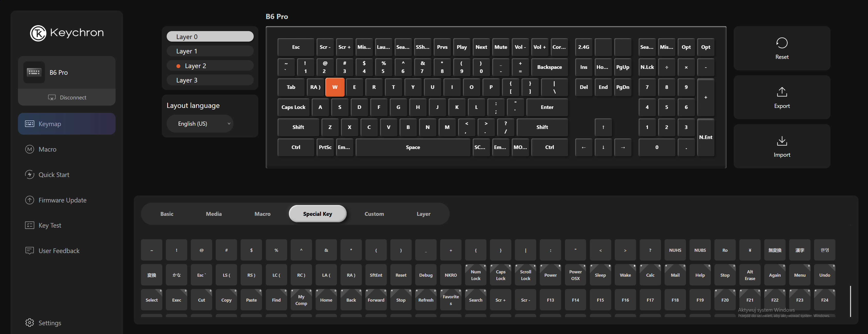This screenshot has height=334, width=868.
Task: Select the Enter key on the layout
Action: click(x=547, y=107)
